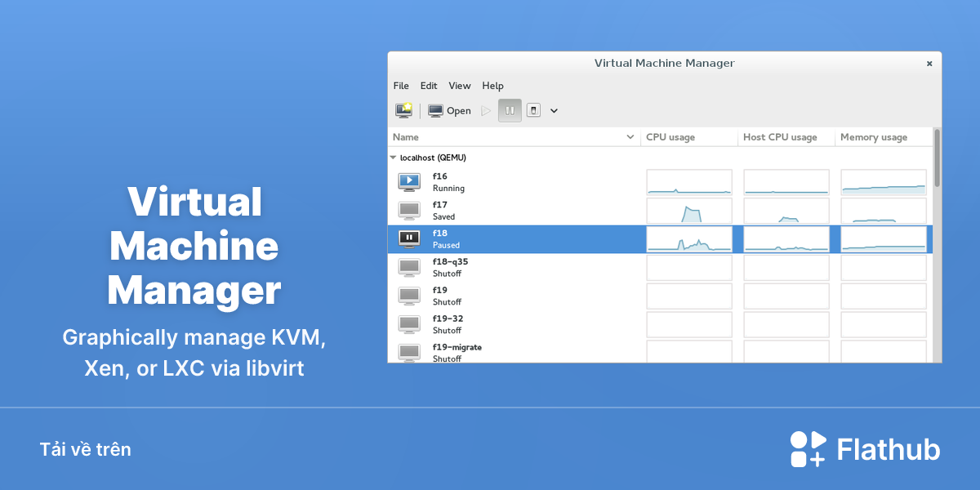
Task: Click the create new virtual machine icon
Action: (403, 110)
